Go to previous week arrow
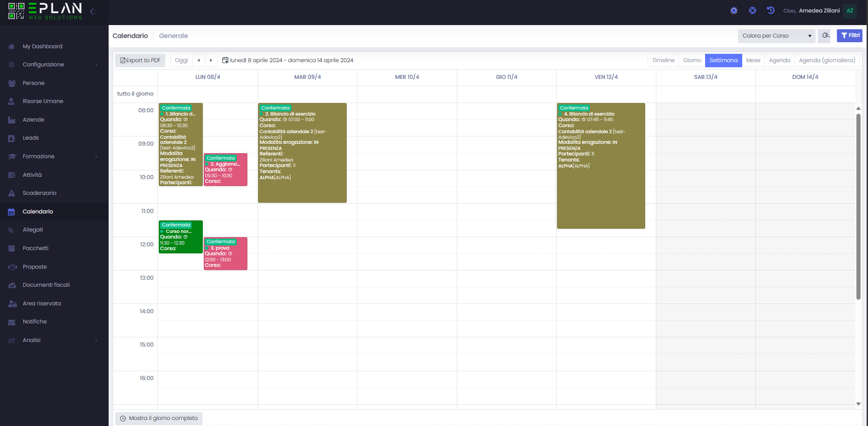The height and width of the screenshot is (426, 868). (199, 60)
